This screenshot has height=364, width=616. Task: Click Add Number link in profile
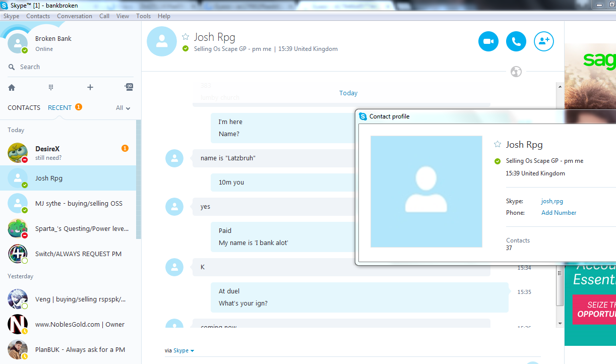tap(559, 213)
